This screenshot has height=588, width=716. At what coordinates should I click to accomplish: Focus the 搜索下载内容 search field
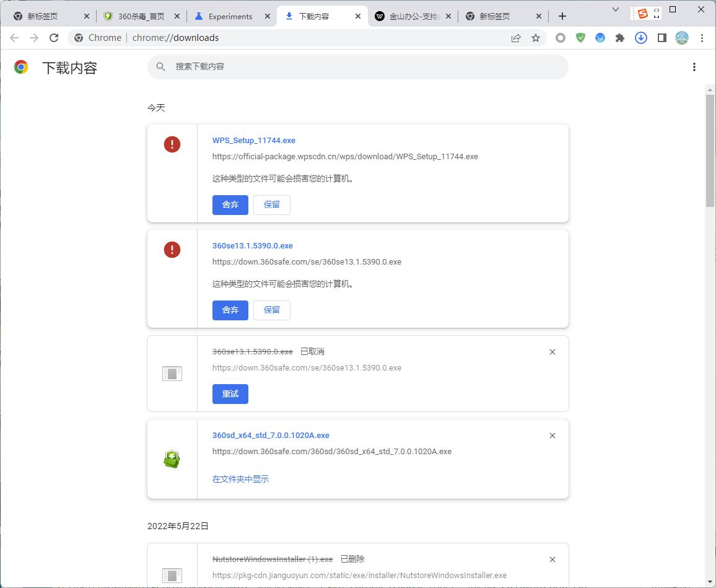357,67
